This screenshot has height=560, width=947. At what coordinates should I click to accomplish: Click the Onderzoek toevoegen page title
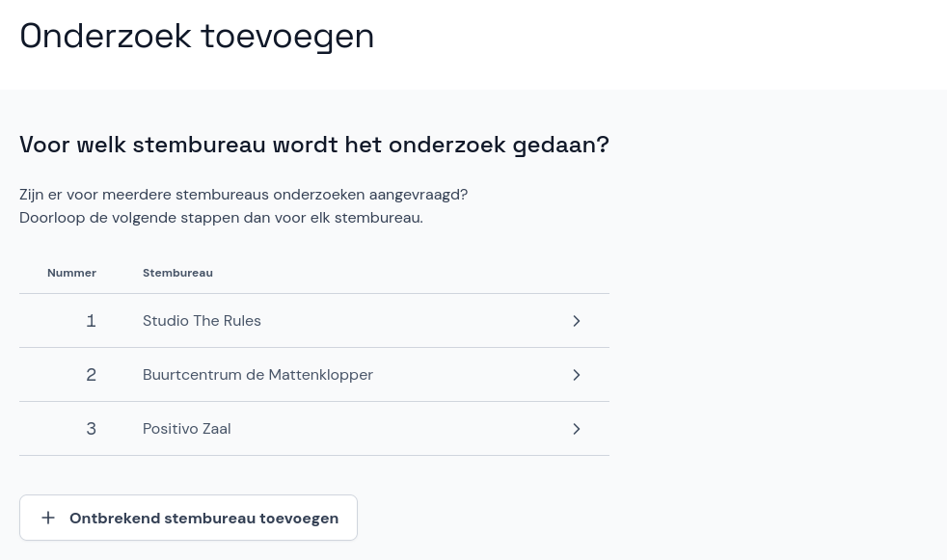[x=197, y=36]
